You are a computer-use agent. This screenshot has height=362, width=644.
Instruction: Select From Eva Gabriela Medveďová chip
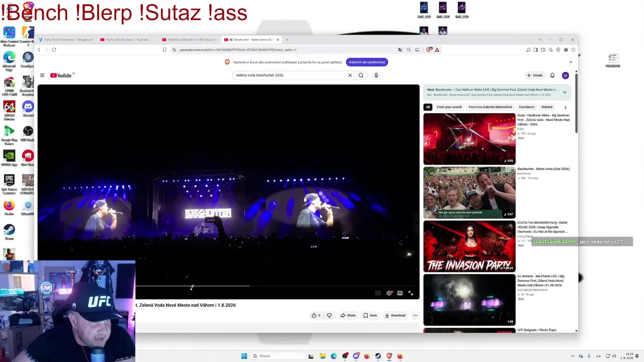click(491, 107)
